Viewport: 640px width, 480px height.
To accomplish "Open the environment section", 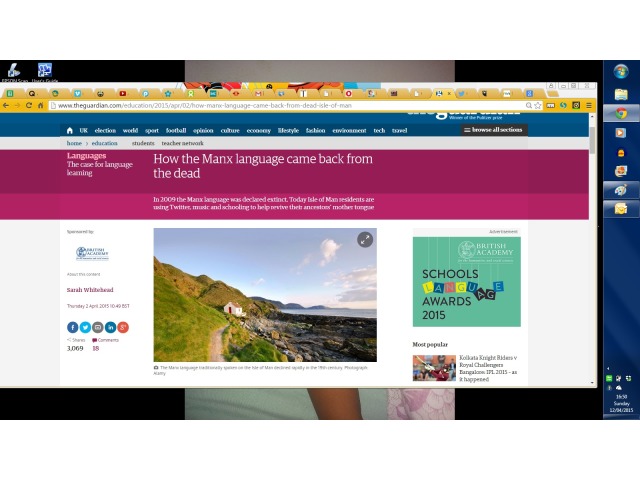I will click(349, 131).
